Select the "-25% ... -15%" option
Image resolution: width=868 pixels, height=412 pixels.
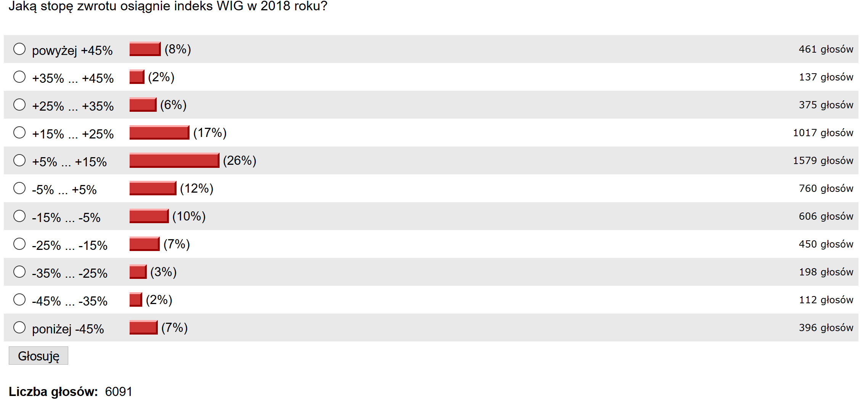tap(19, 244)
